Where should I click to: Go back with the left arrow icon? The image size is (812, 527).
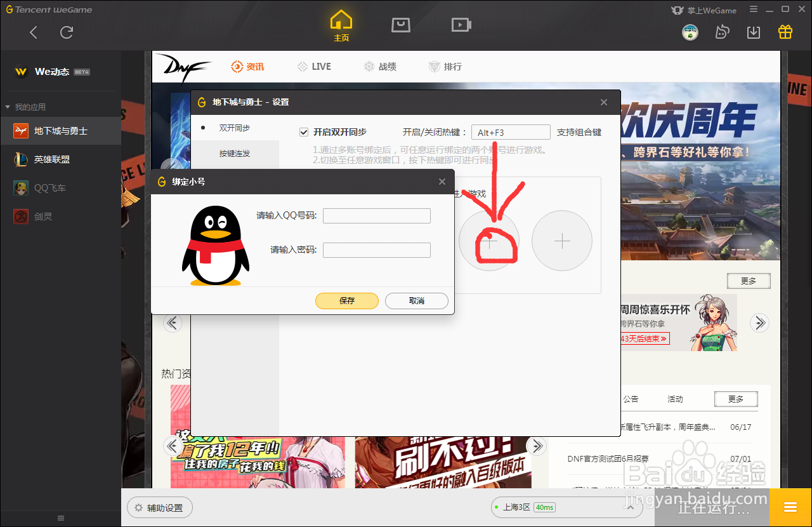click(34, 32)
